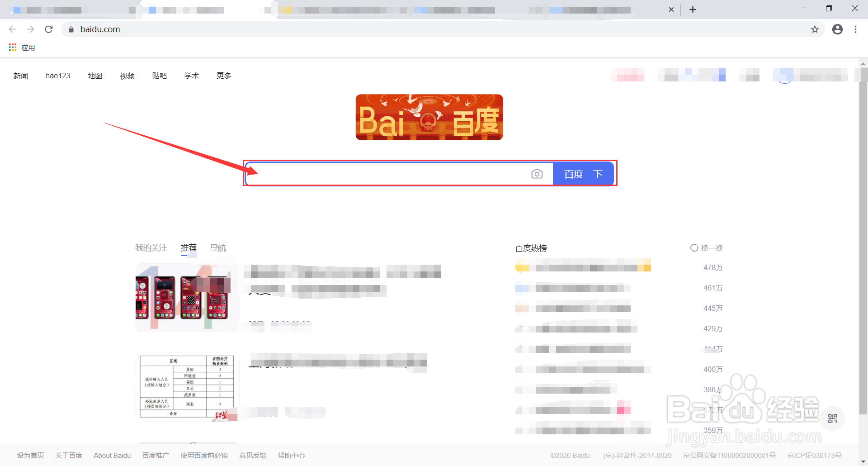This screenshot has width=868, height=466.
Task: Open the hao123 link
Action: [x=58, y=76]
